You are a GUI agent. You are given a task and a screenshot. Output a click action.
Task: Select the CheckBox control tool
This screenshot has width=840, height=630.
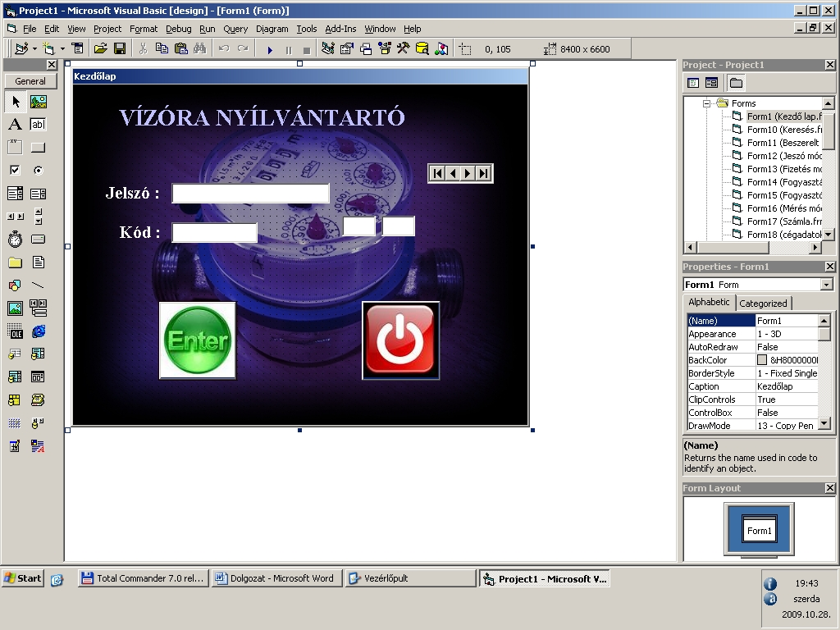point(16,171)
